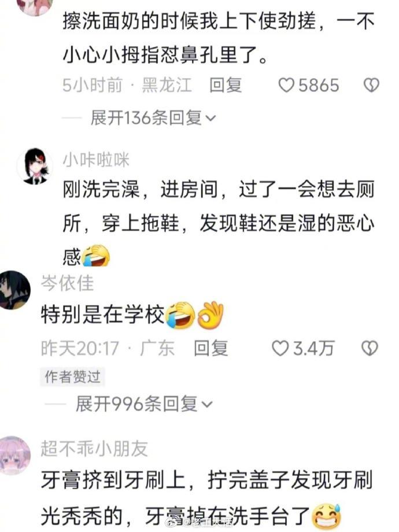
Task: Tap the laughing-crying emoji after 感
Action: pyautogui.click(x=95, y=256)
